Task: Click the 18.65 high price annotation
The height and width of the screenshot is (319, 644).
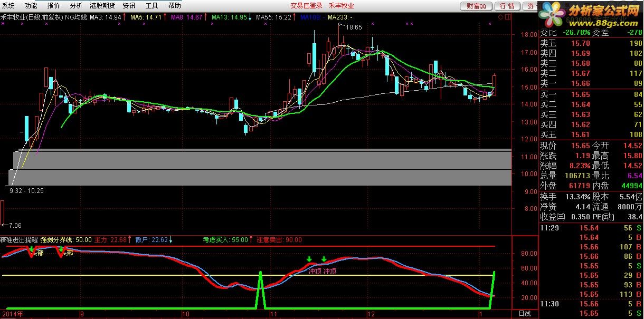Action: [x=354, y=27]
